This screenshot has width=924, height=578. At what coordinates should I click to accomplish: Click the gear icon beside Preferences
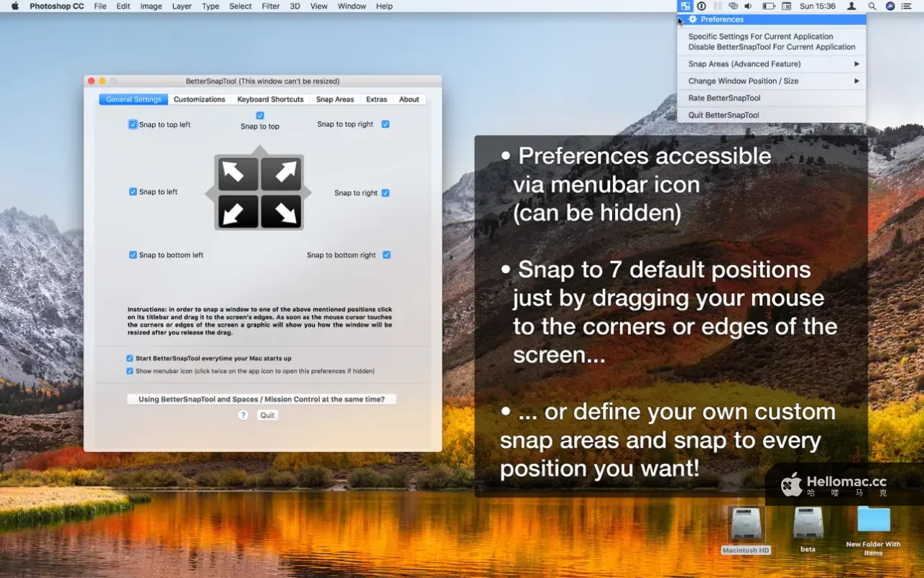tap(693, 20)
